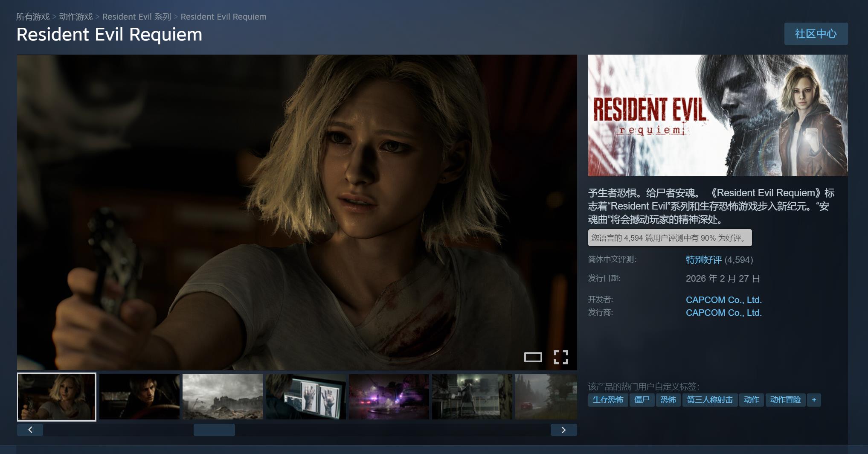Viewport: 868px width, 454px height.
Task: Click the thumbnail strip scrollbar handle
Action: coord(214,430)
